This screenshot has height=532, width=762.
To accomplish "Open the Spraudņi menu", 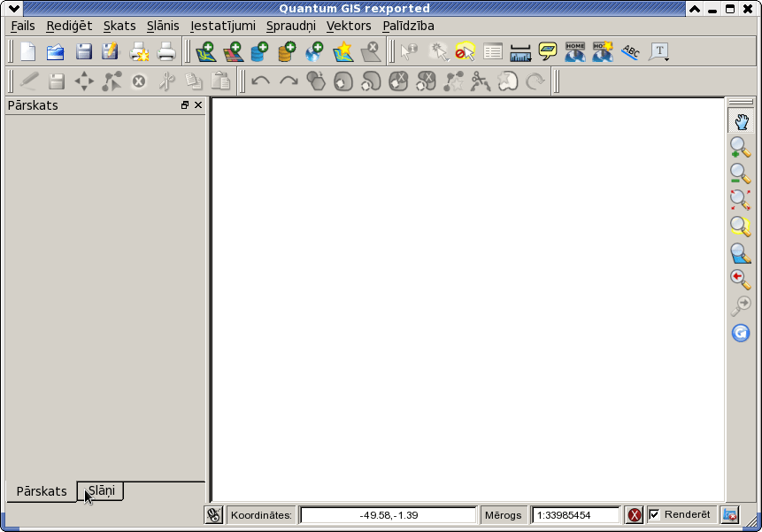I will pos(290,26).
